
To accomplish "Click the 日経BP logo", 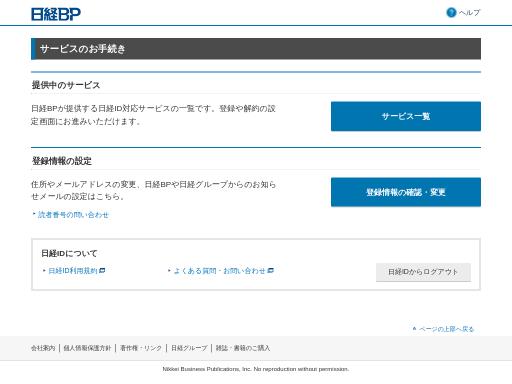I will 56,14.
